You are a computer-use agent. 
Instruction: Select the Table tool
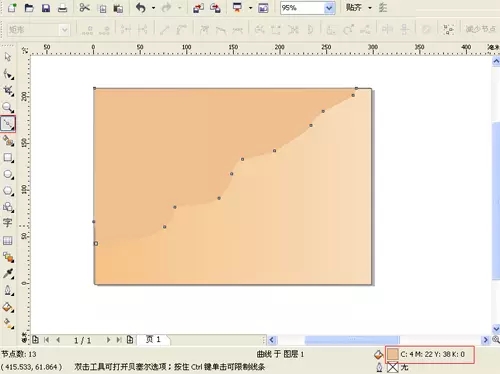click(x=8, y=240)
